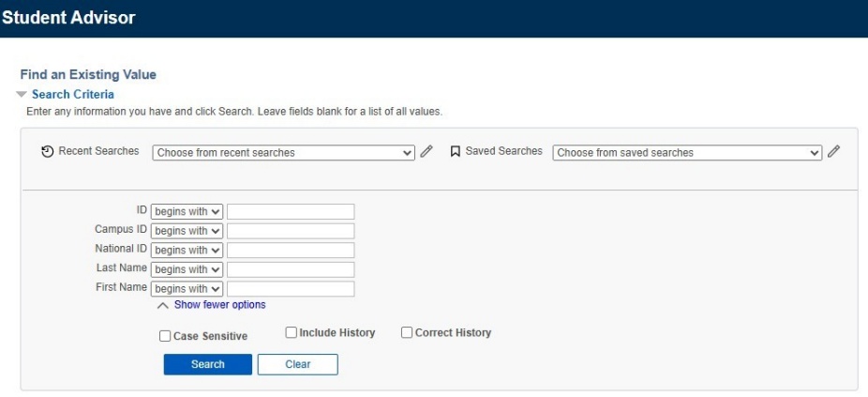Viewport: 868px width, 397px height.
Task: Click the Saved Searches bookmark icon
Action: [455, 151]
